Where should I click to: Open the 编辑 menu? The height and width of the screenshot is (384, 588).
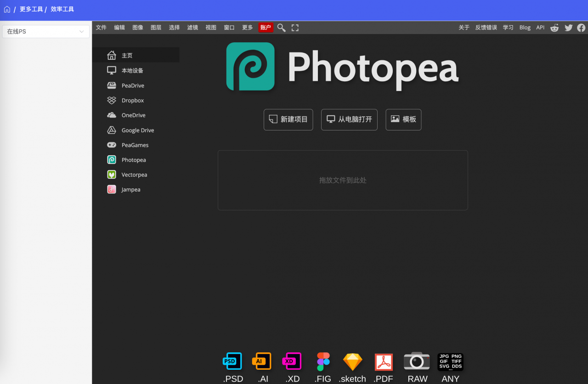tap(119, 28)
